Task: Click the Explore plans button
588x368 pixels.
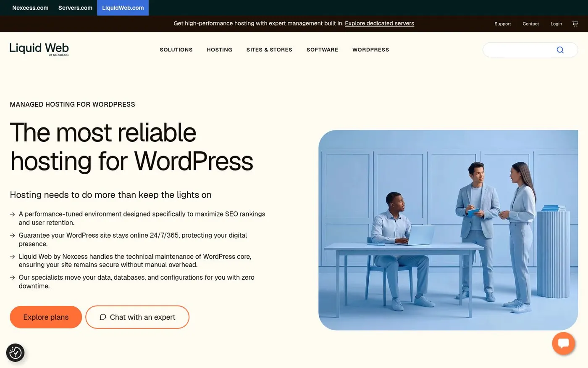Action: tap(46, 317)
